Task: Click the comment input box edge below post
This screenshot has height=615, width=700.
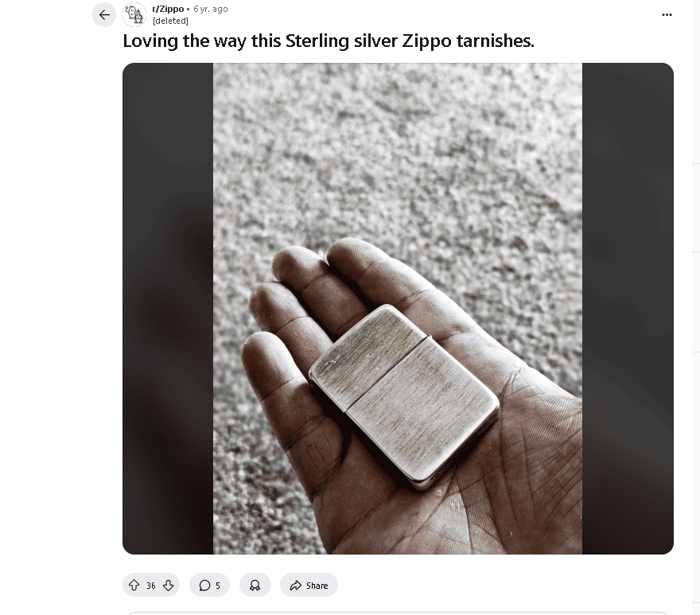Action: tap(397, 613)
